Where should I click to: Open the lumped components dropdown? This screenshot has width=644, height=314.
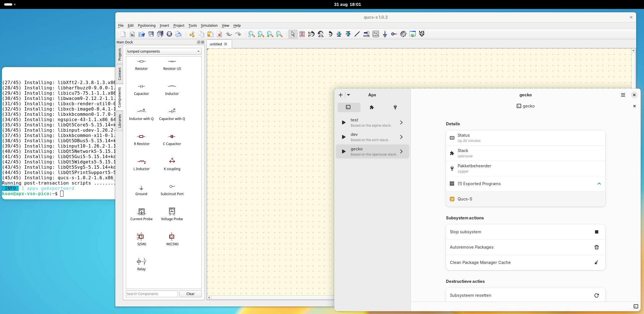(164, 51)
